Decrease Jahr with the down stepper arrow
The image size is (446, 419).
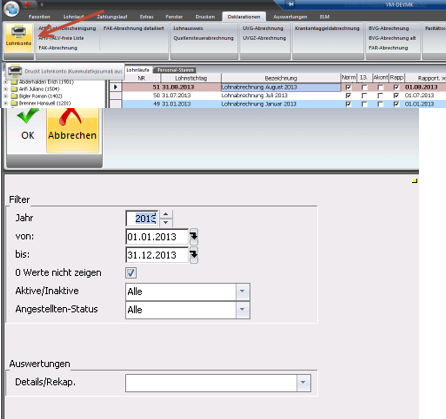point(166,222)
